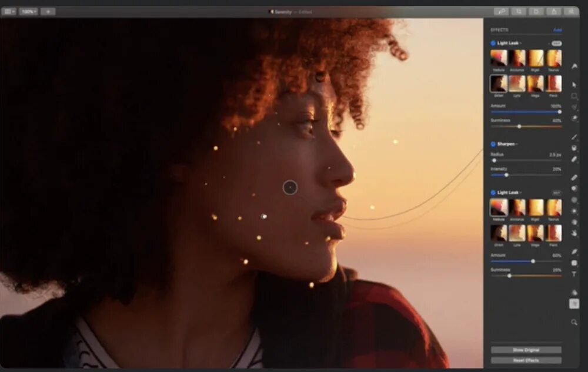Click the Share icon in top toolbar

coord(553,12)
